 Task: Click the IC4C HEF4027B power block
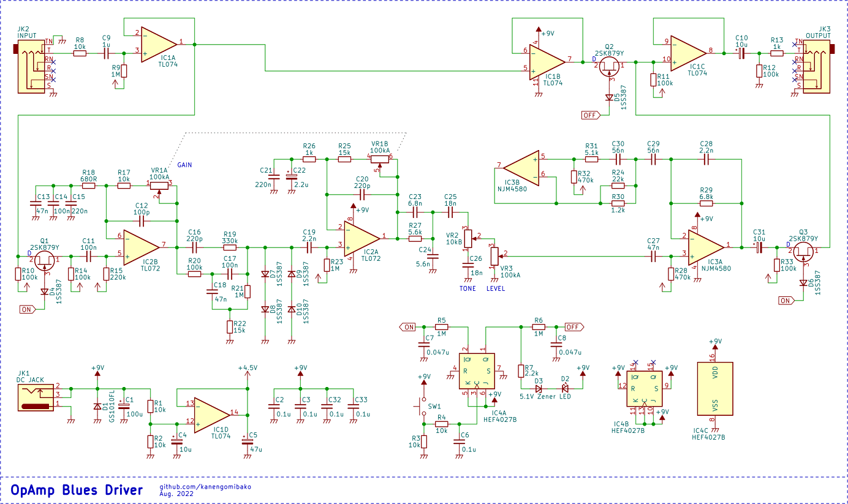click(x=714, y=388)
